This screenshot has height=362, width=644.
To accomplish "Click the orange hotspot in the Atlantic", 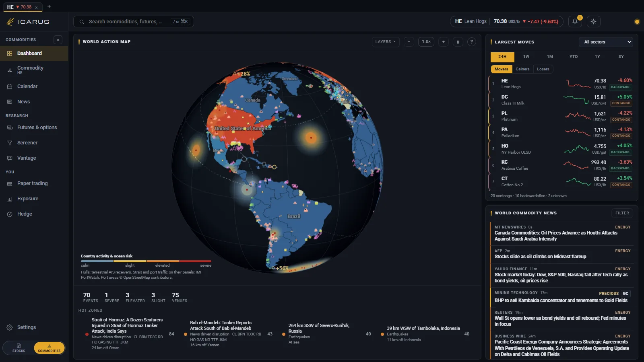I will [x=311, y=138].
